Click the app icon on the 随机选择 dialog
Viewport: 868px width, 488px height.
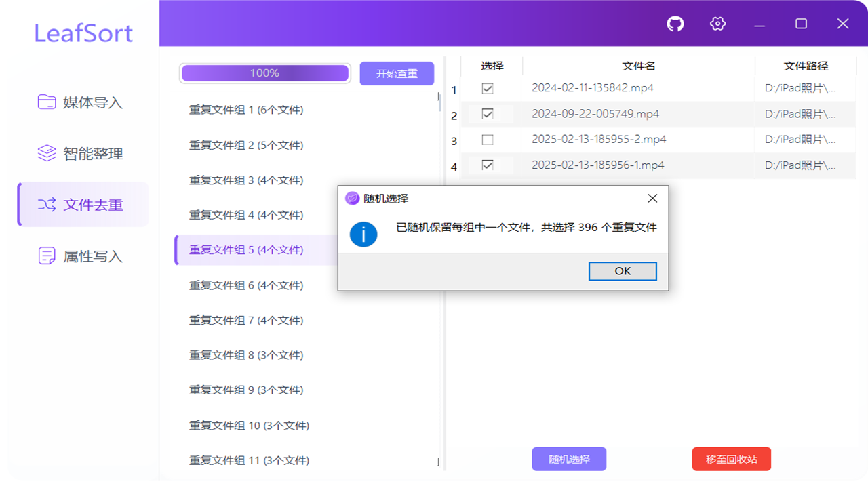(352, 198)
